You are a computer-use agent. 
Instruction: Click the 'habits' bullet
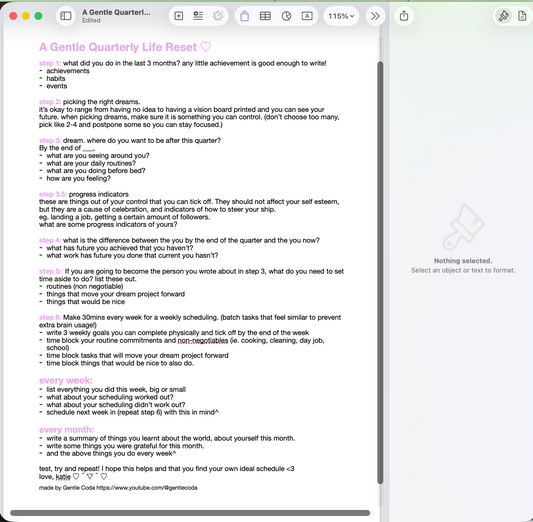[x=56, y=79]
